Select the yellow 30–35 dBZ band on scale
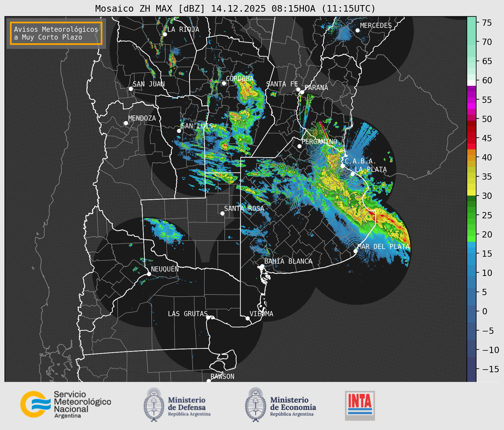504x430 pixels. tap(471, 186)
